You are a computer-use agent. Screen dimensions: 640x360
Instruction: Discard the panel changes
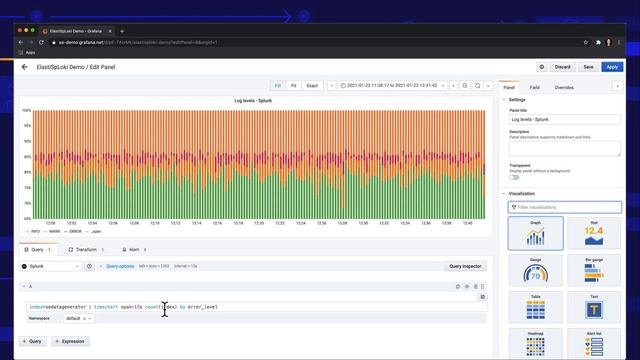coord(562,67)
